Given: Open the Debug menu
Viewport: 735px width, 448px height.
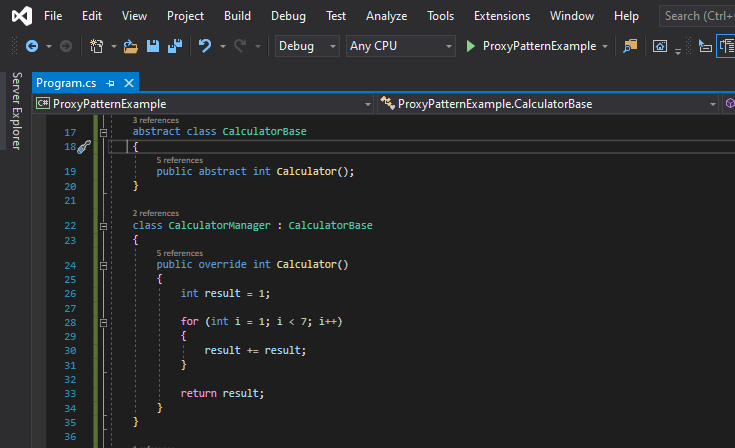Looking at the screenshot, I should [288, 16].
